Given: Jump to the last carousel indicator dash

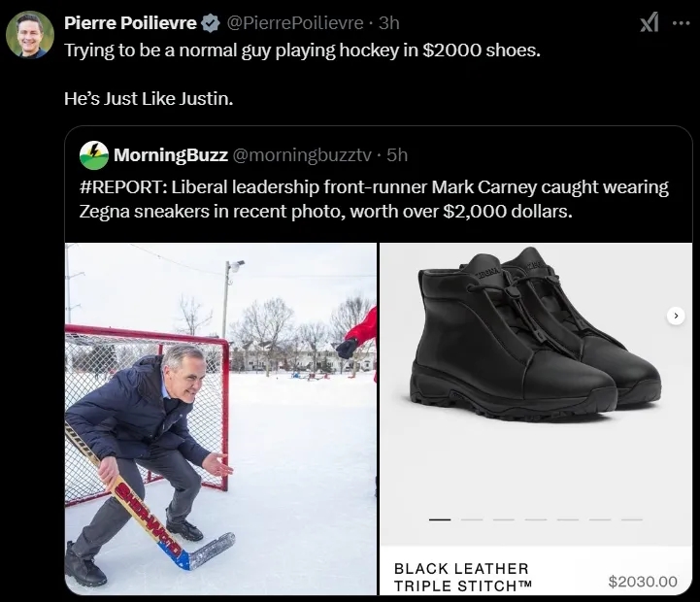Looking at the screenshot, I should (x=632, y=519).
